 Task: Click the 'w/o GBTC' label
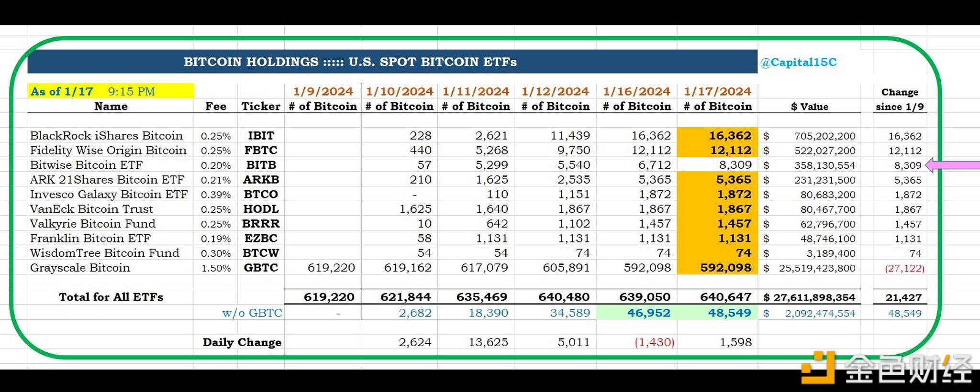(x=252, y=313)
